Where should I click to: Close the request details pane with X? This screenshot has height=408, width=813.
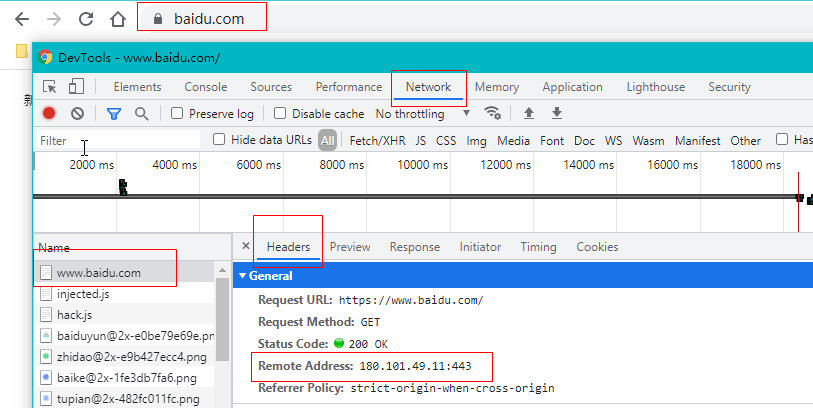point(246,246)
